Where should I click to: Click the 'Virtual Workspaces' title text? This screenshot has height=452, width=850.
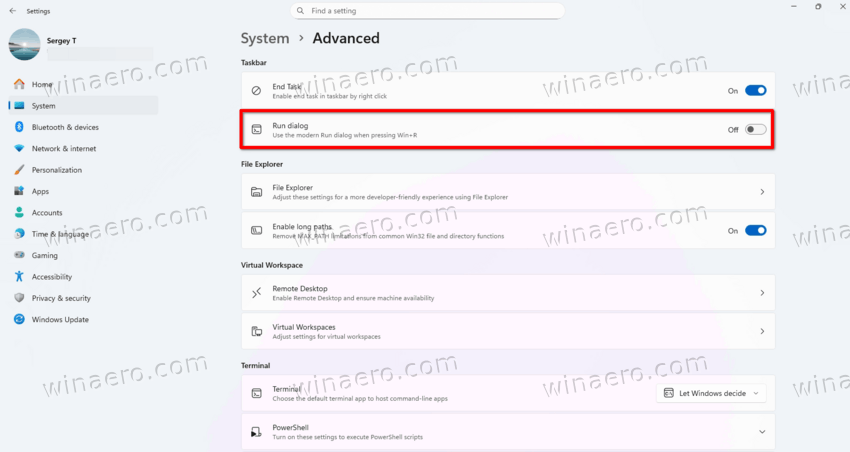(x=304, y=327)
